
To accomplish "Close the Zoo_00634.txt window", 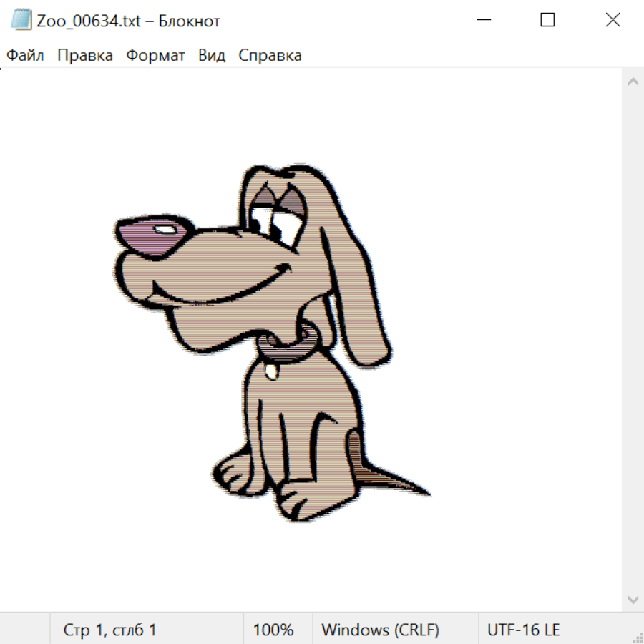I will click(x=613, y=20).
